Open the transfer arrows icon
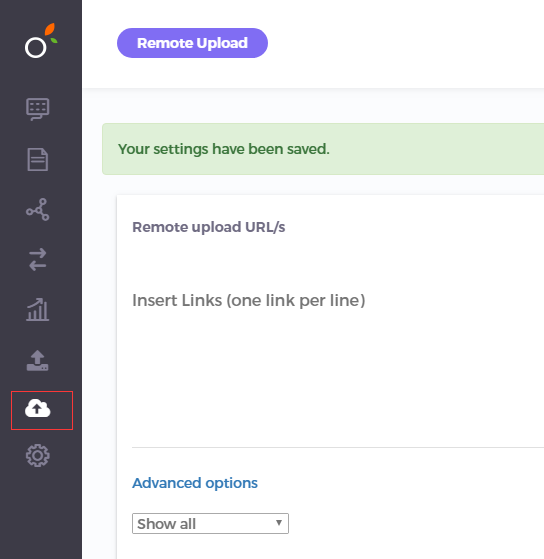The image size is (544, 559). click(x=37, y=260)
